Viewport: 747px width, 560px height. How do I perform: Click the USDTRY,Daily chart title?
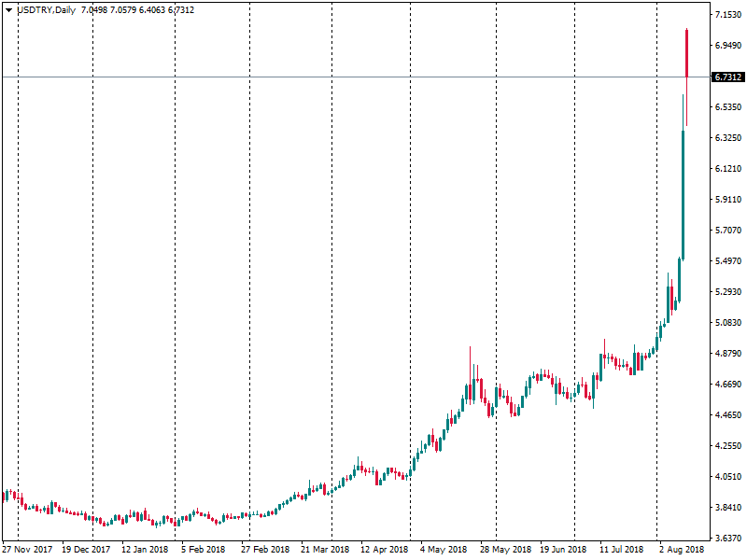coord(47,9)
